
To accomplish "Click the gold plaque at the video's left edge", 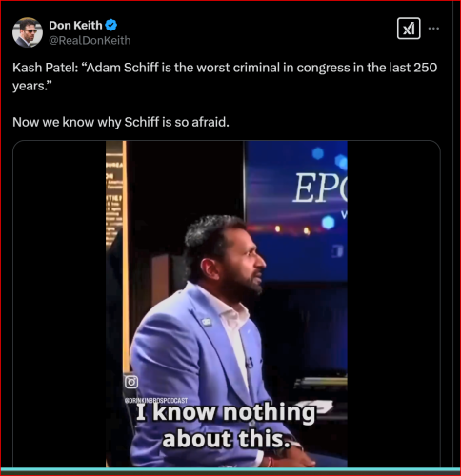I will [115, 197].
